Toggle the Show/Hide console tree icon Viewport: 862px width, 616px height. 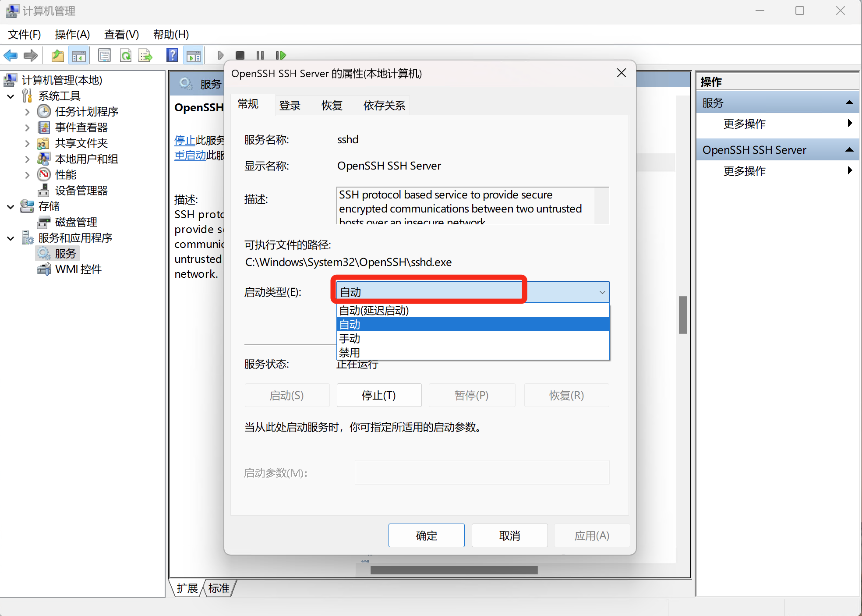(79, 56)
